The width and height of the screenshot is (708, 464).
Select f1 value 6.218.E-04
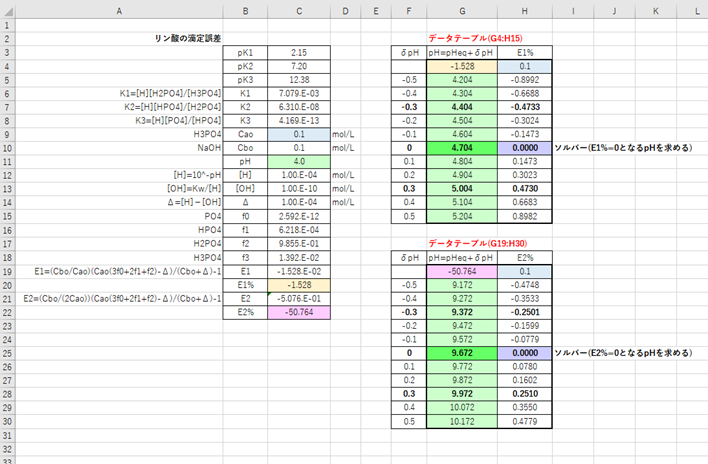(299, 230)
